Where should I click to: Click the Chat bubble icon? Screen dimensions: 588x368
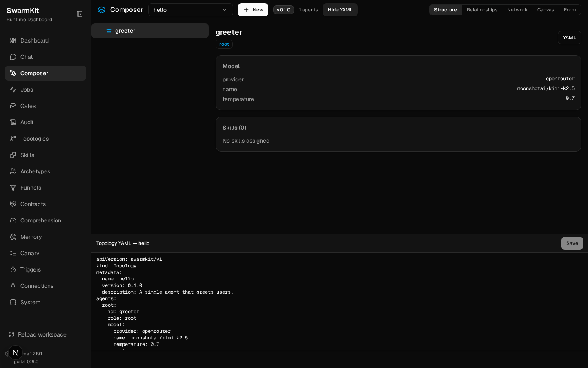pos(13,57)
